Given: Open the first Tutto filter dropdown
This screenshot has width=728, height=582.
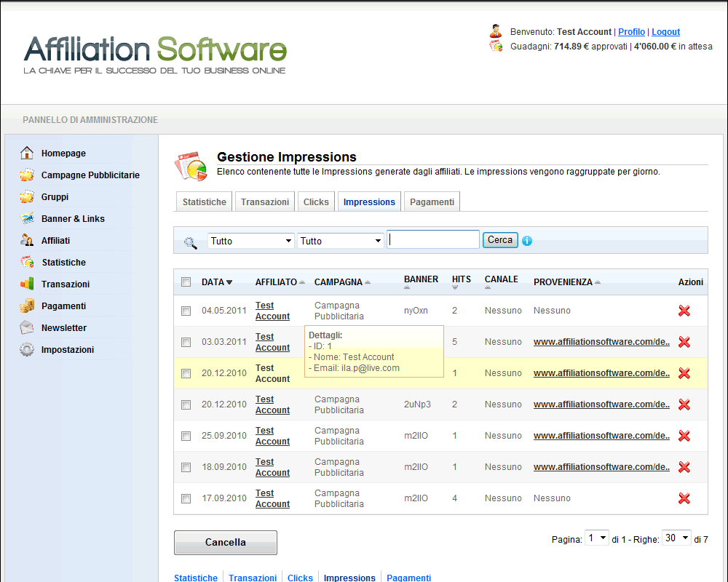Looking at the screenshot, I should [x=251, y=241].
